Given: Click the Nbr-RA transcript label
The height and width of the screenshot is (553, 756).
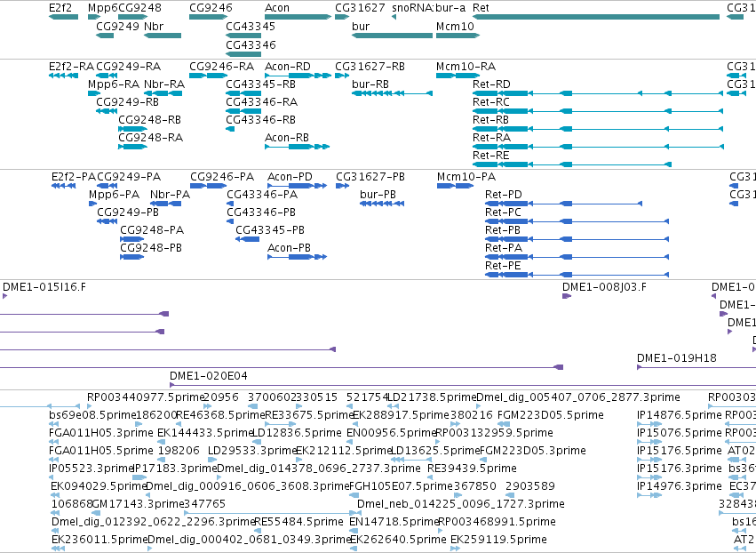Looking at the screenshot, I should click(x=164, y=84).
